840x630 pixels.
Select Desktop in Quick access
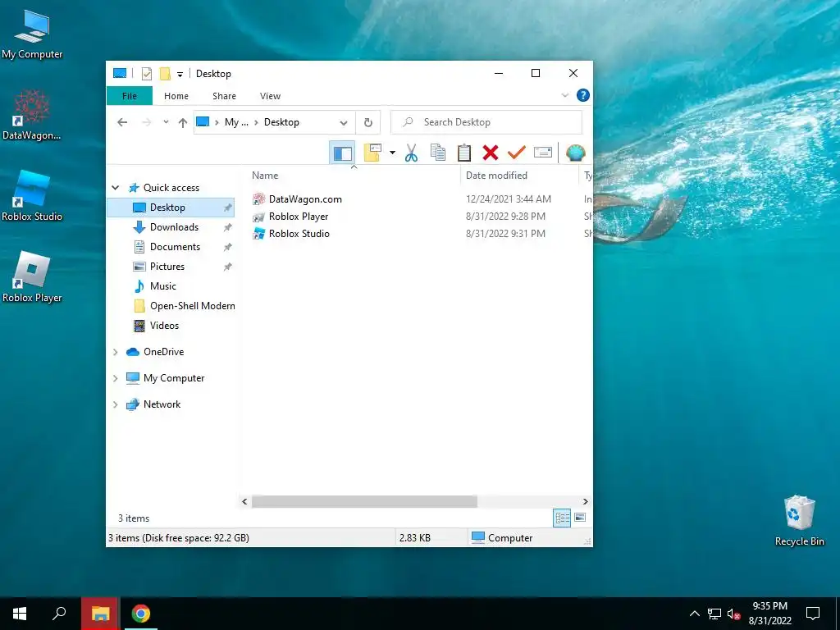pyautogui.click(x=171, y=208)
